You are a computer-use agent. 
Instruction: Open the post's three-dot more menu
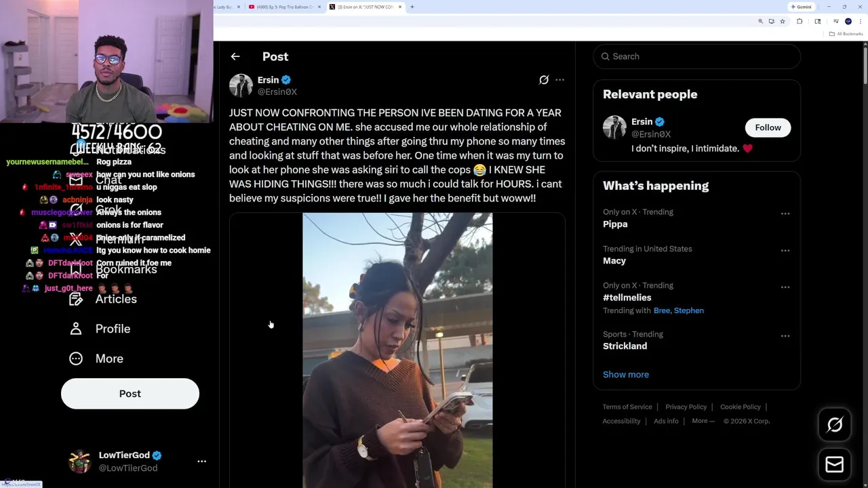pos(559,80)
